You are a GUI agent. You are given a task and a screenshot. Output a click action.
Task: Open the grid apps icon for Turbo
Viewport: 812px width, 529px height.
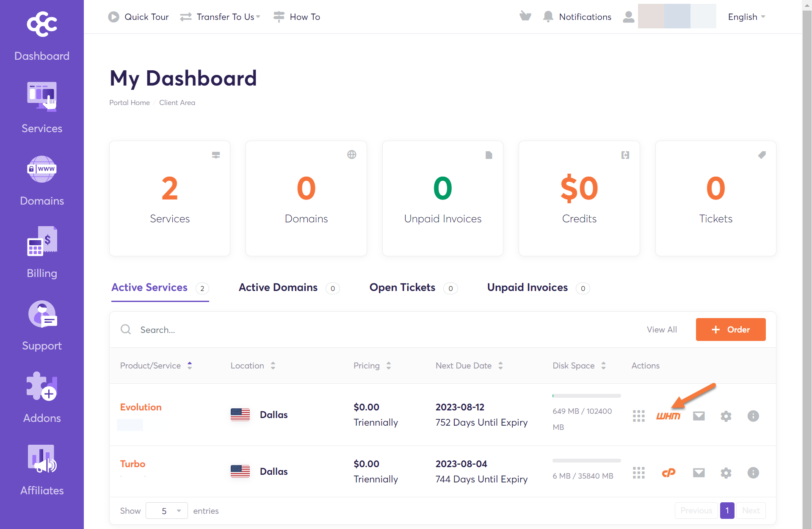point(638,473)
